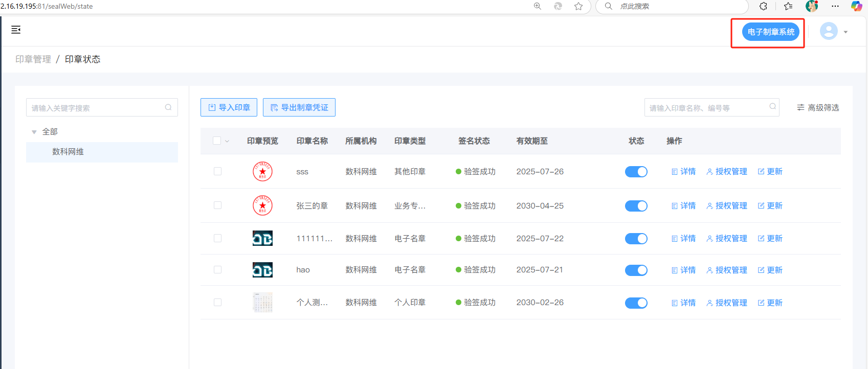Collapse the 全部 tree node arrow
Image resolution: width=868 pixels, height=369 pixels.
(34, 132)
